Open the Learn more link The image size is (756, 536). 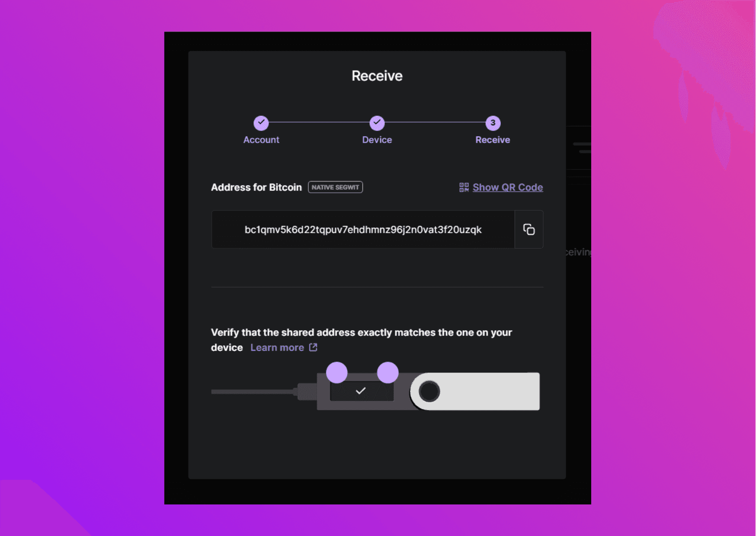tap(277, 348)
